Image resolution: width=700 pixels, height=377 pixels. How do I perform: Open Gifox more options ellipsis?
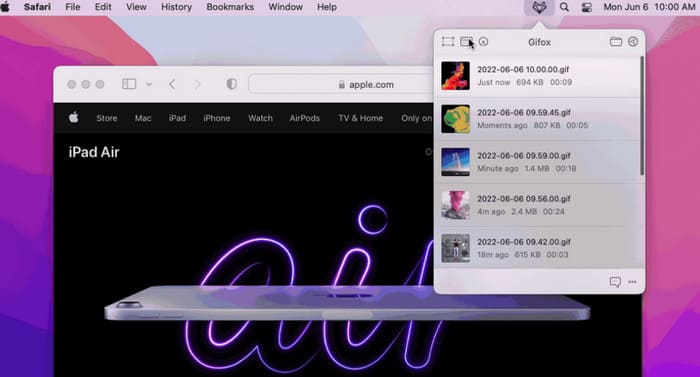[x=632, y=282]
